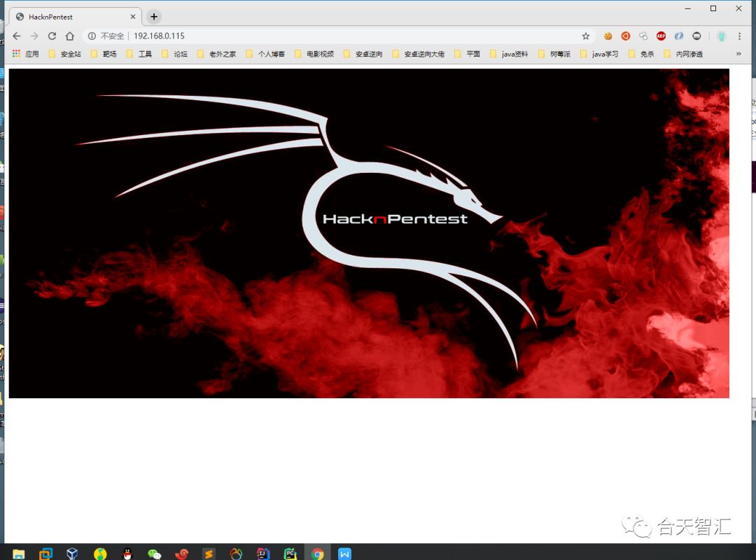Open VMware Workstation from the taskbar
The image size is (756, 560).
pos(45,554)
